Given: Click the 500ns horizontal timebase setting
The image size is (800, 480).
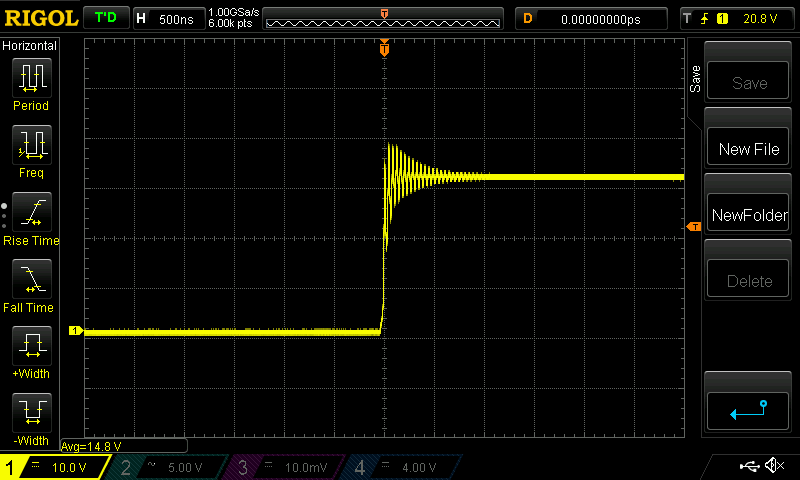Looking at the screenshot, I should (x=168, y=18).
